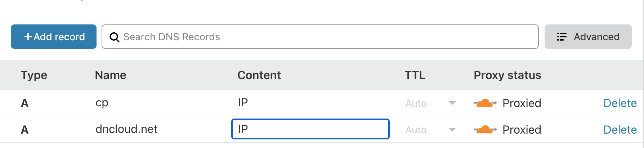Open the TTL dropdown for dncloud.net record
Image resolution: width=644 pixels, height=148 pixels.
click(x=430, y=130)
